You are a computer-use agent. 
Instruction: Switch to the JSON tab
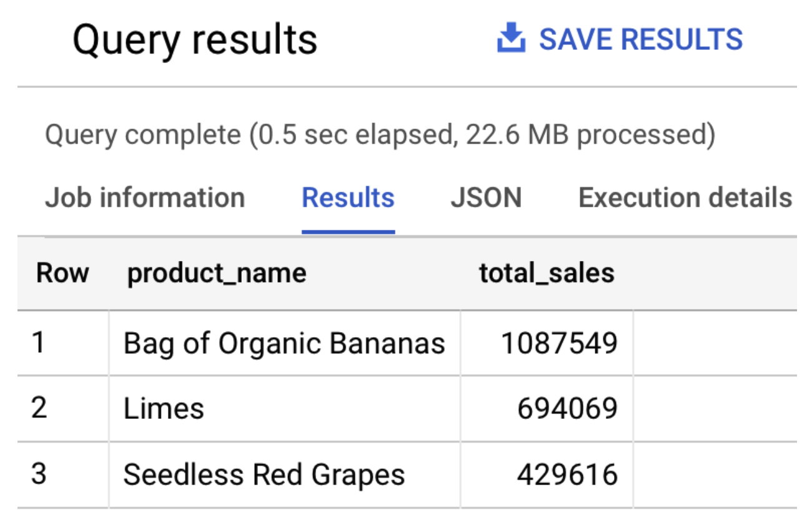coord(487,198)
